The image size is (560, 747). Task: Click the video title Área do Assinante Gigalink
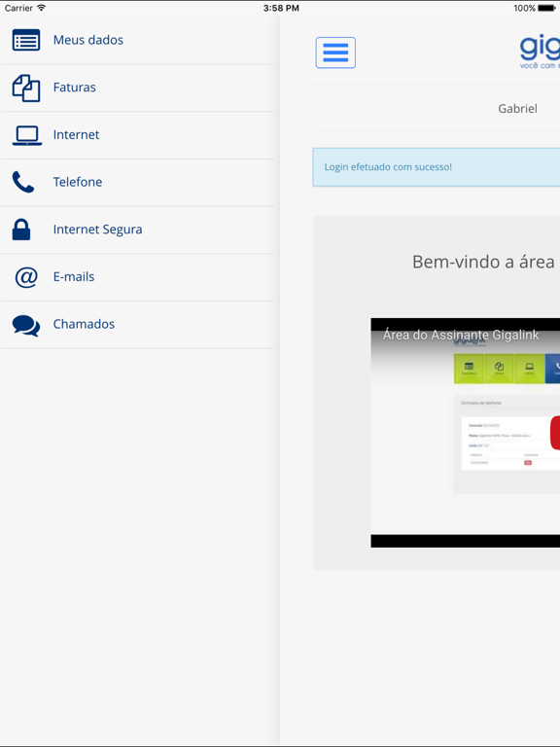tap(461, 335)
